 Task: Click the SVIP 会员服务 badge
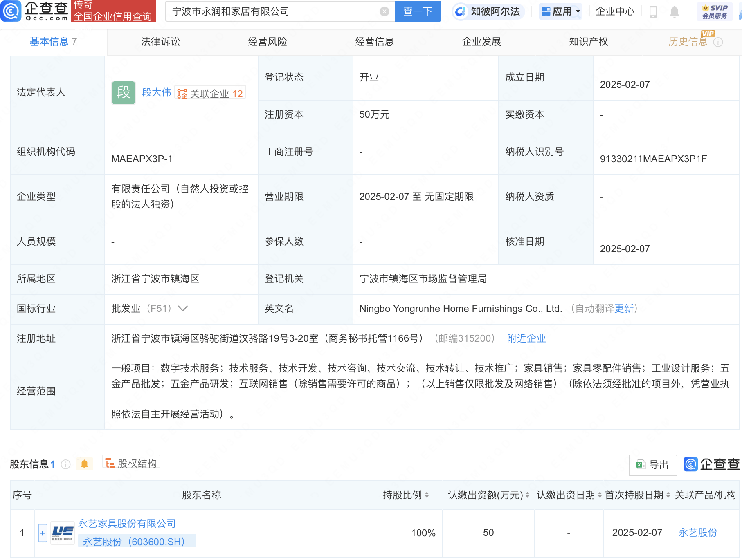tap(714, 11)
